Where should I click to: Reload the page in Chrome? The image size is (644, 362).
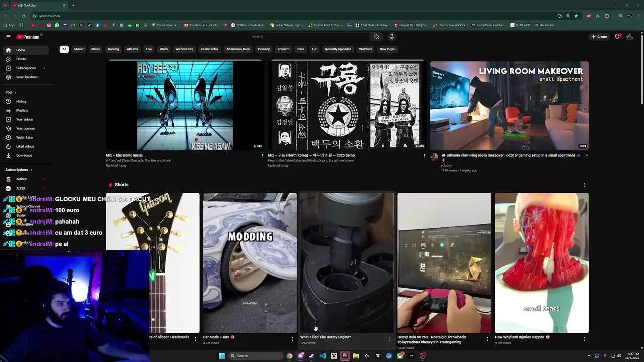[23, 16]
